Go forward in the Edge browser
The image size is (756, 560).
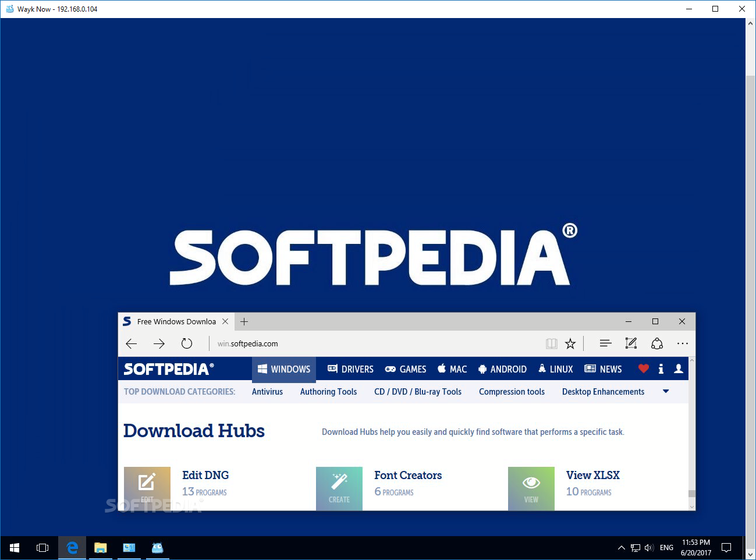[159, 343]
